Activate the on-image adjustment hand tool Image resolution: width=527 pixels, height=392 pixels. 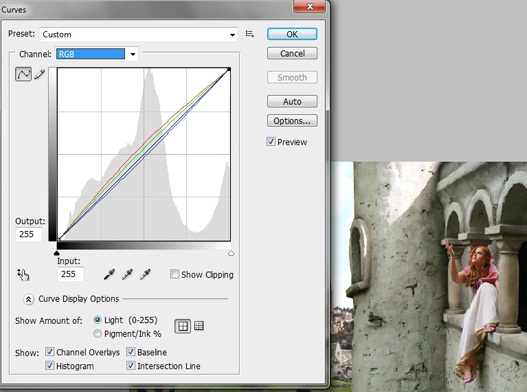click(x=23, y=274)
